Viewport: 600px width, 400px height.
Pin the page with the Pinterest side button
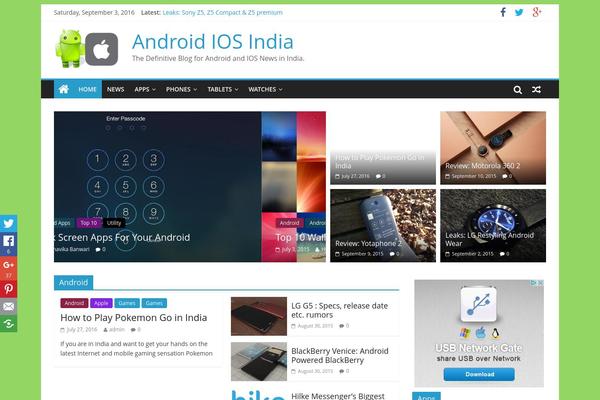pyautogui.click(x=8, y=289)
